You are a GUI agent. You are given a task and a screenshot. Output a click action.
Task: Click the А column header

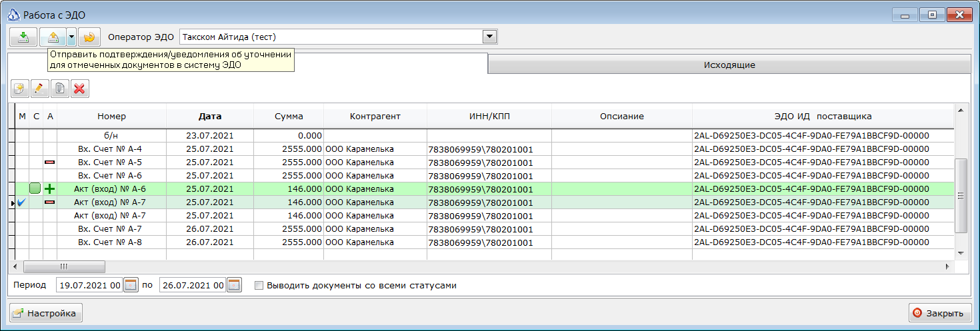50,116
